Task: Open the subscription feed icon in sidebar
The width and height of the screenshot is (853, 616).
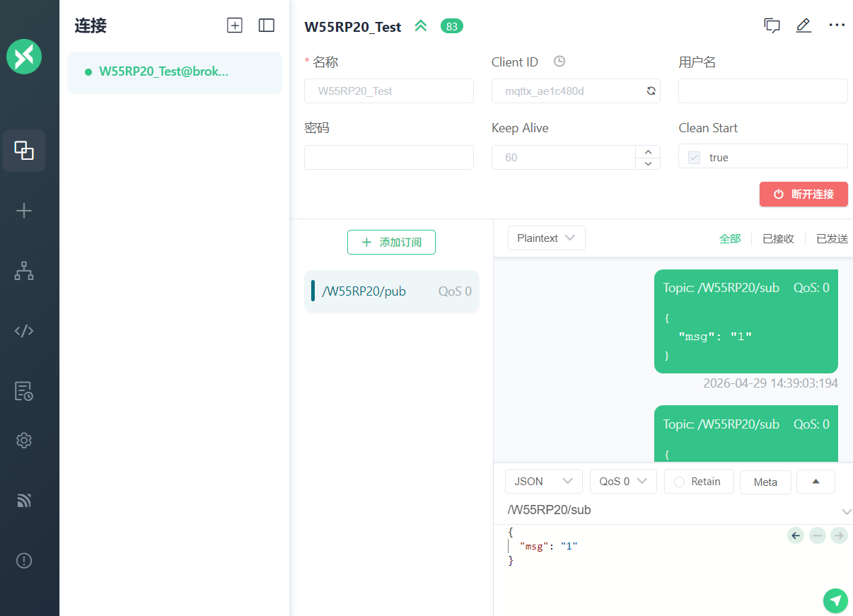Action: pyautogui.click(x=24, y=501)
